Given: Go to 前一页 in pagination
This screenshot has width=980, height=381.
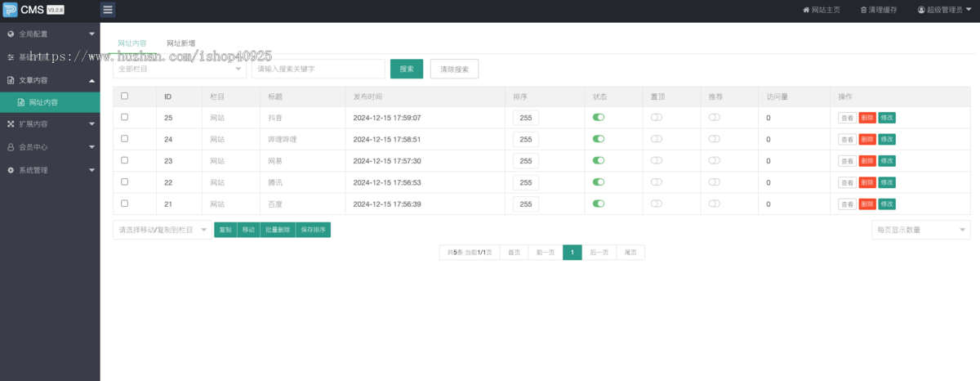Looking at the screenshot, I should (546, 253).
